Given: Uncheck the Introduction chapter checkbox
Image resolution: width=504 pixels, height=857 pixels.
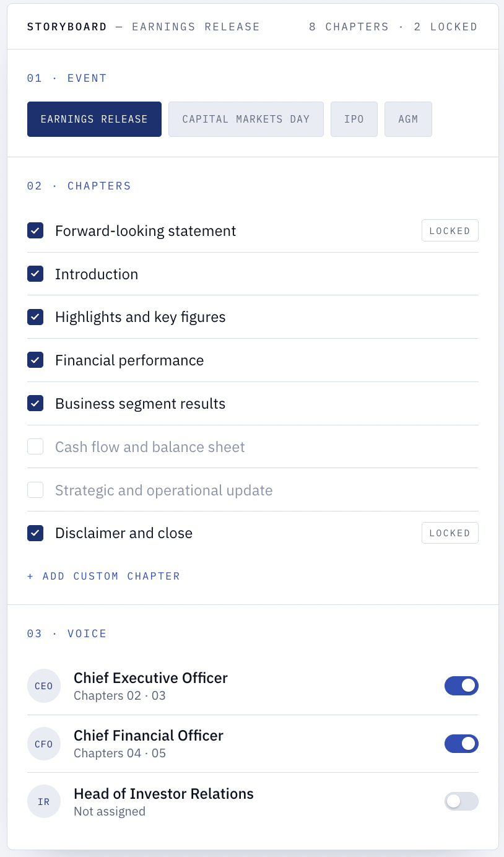Looking at the screenshot, I should coord(35,274).
